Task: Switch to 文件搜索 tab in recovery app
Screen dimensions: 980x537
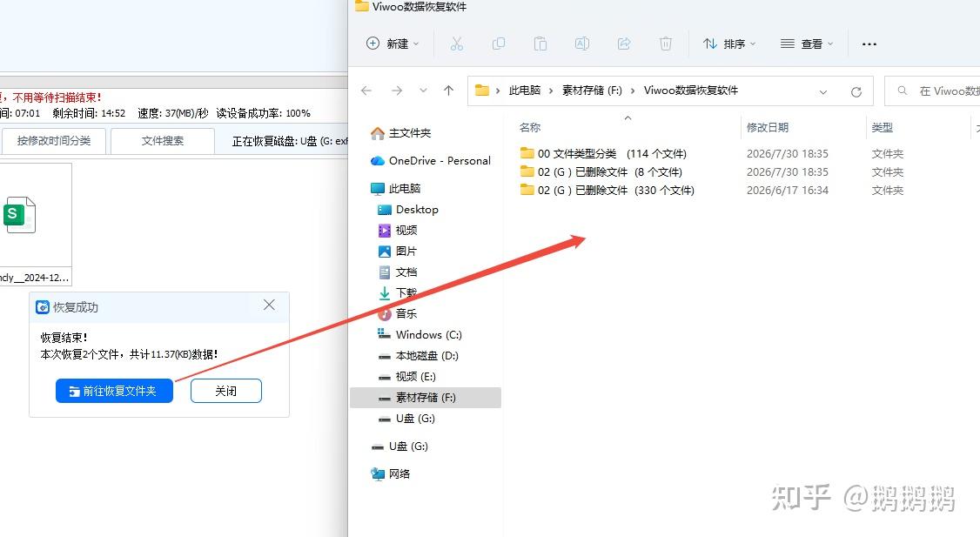Action: [163, 141]
